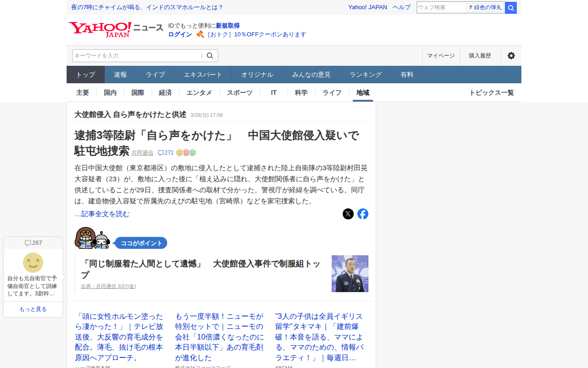This screenshot has height=368, width=588.
Task: Click the mascot characters illustration
Action: point(92,238)
